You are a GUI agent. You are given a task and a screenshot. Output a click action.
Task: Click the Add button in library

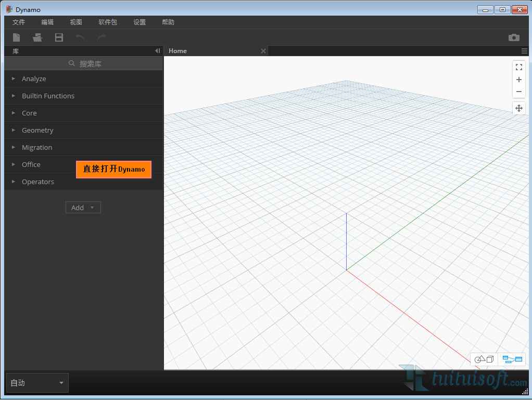[x=83, y=208]
